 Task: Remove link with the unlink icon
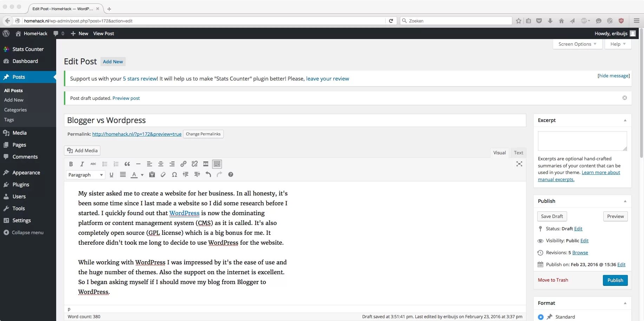click(195, 164)
